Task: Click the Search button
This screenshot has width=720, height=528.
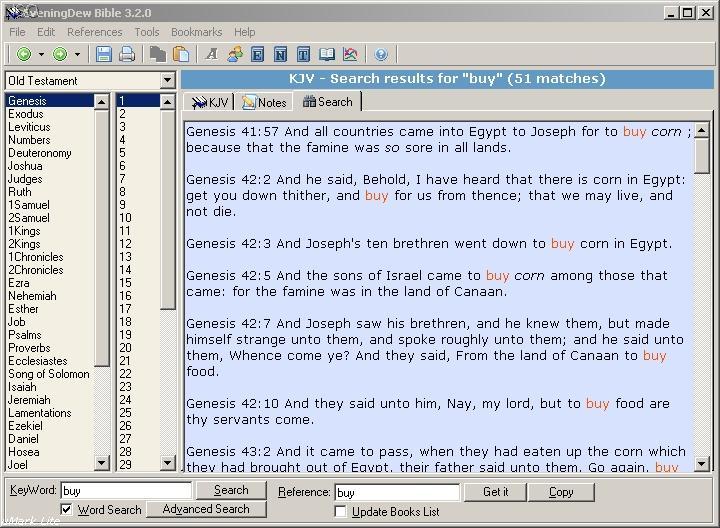Action: pyautogui.click(x=231, y=490)
